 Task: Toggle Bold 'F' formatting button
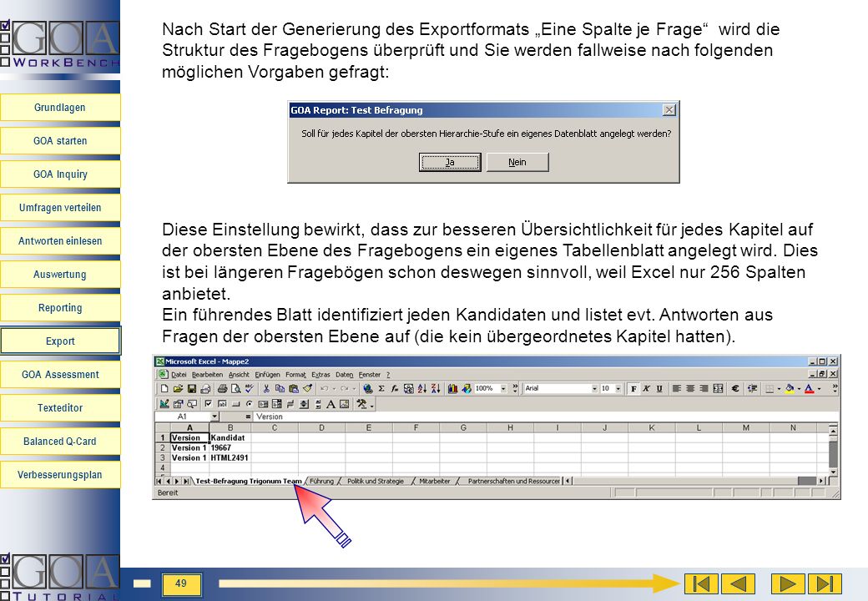tap(633, 388)
